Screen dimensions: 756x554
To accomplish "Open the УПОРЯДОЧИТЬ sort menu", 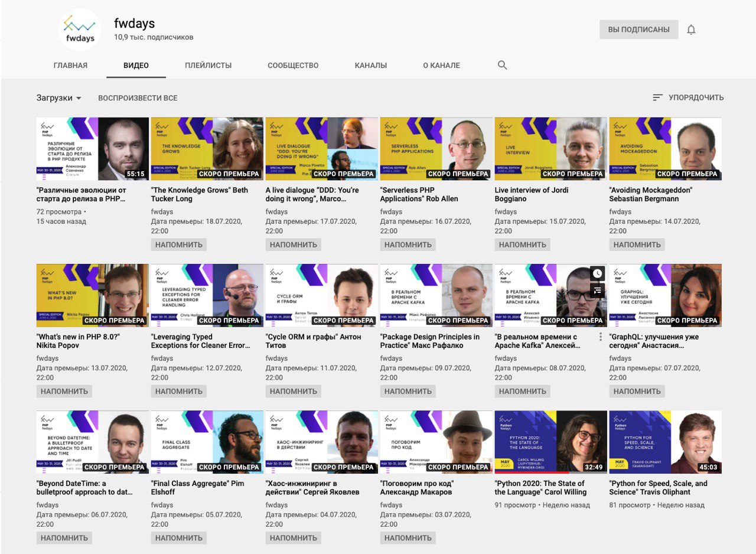I will (x=688, y=97).
